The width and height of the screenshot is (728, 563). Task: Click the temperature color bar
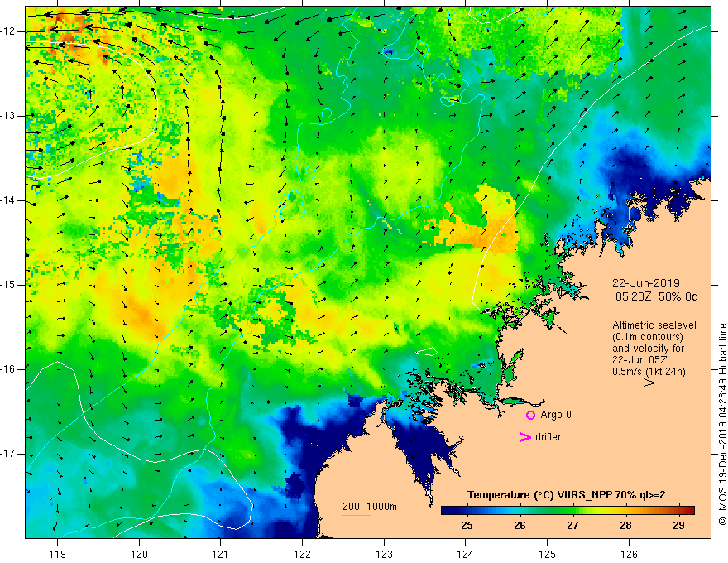click(x=568, y=510)
